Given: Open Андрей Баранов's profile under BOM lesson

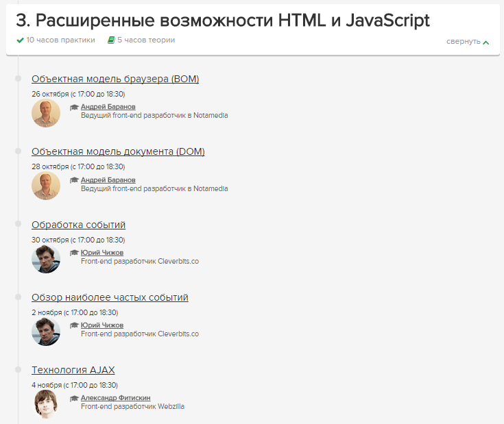Looking at the screenshot, I should pyautogui.click(x=108, y=107).
